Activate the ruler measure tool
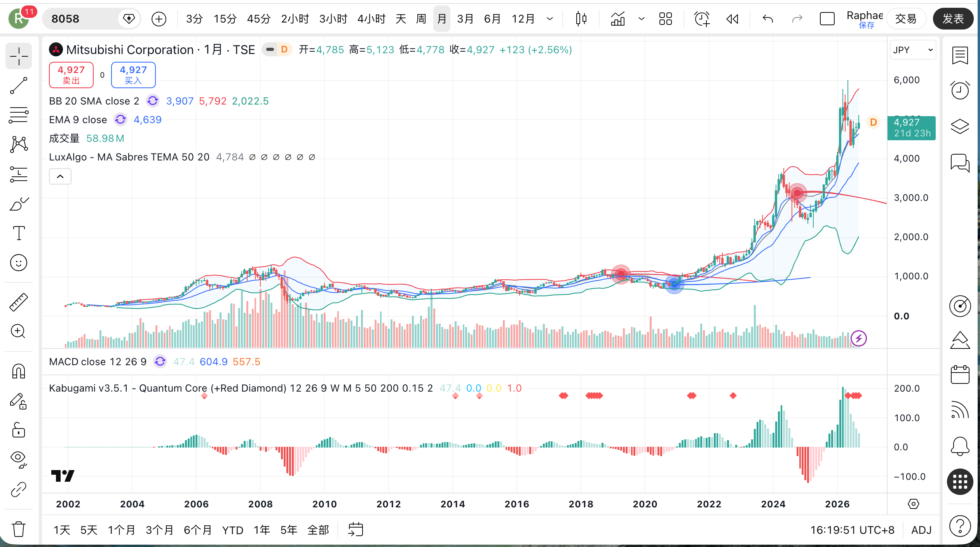This screenshot has height=547, width=980. 19,302
